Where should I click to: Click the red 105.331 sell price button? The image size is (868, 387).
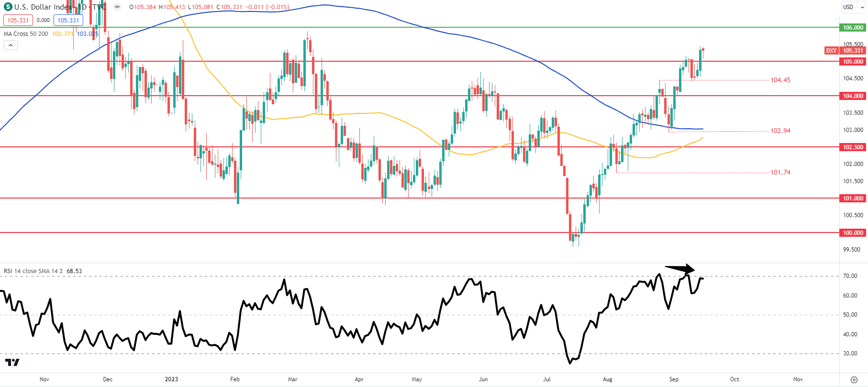(18, 20)
